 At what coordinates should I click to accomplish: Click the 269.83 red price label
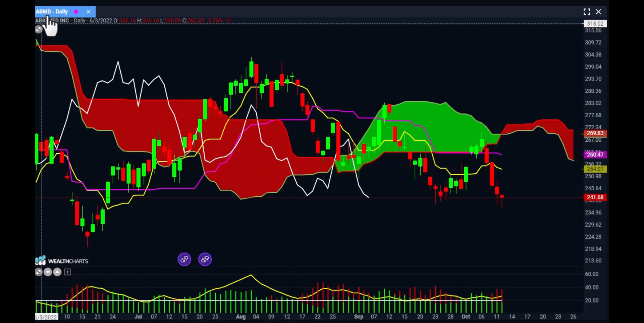pos(595,133)
